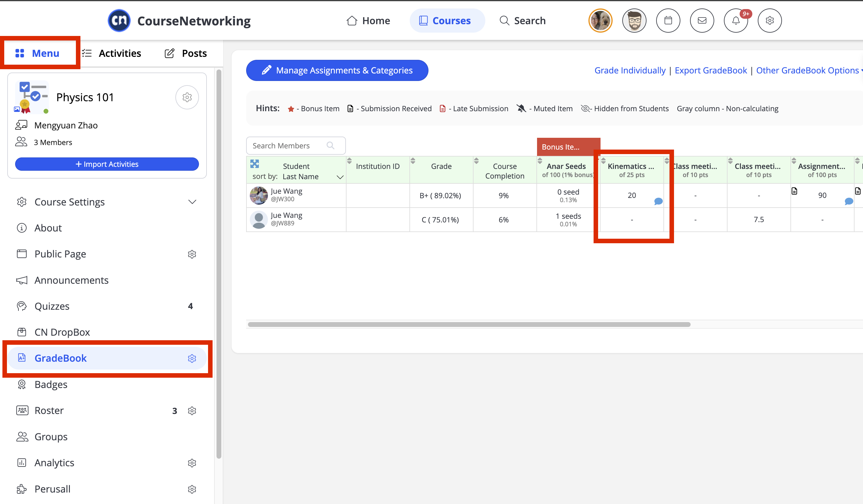Click the Grade Individually link

pyautogui.click(x=630, y=70)
